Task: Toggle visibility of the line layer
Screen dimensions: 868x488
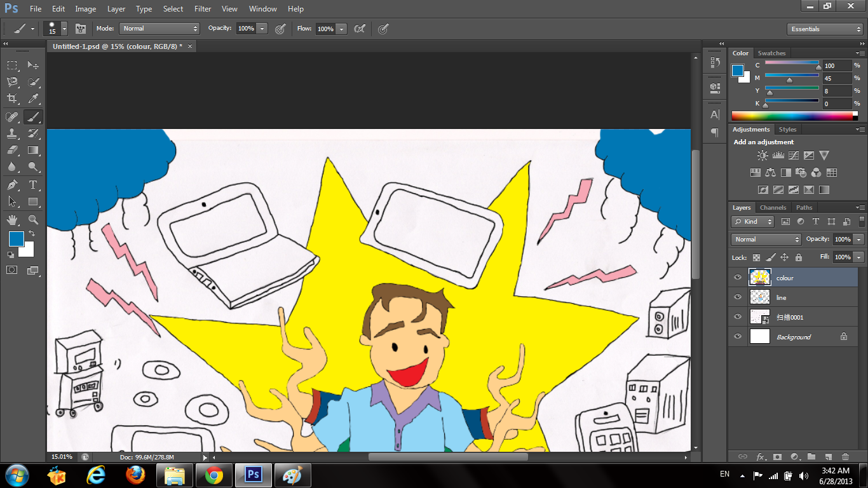Action: (x=738, y=297)
